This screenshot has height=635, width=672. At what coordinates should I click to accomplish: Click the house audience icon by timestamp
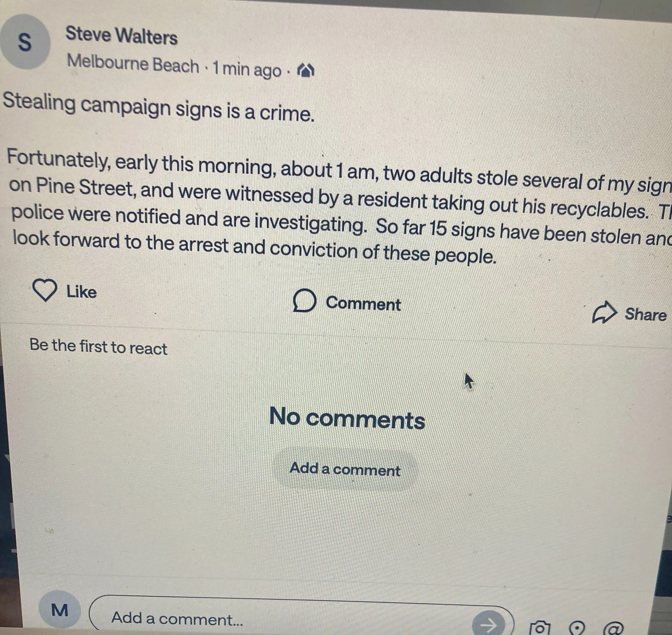point(306,71)
